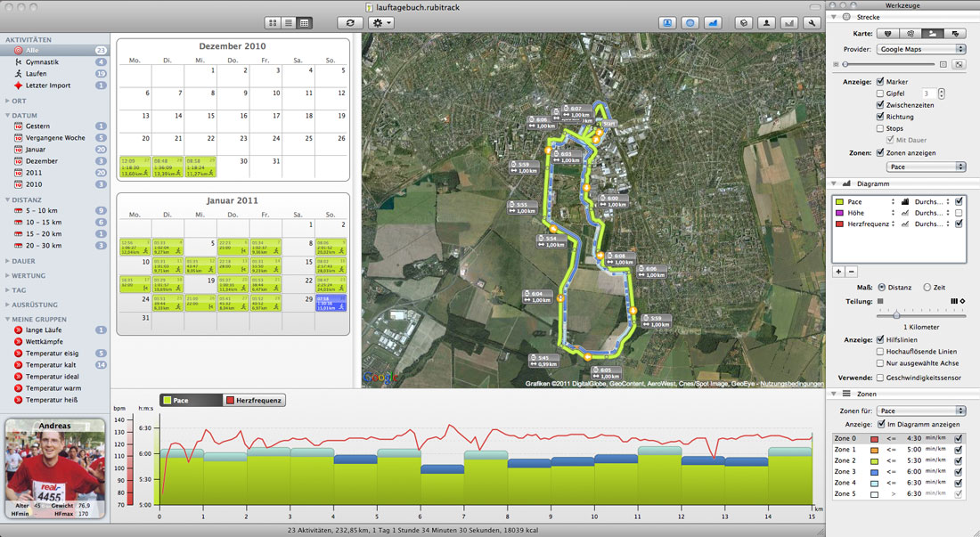980x537 pixels.
Task: Open the wrench tools panel button
Action: [x=811, y=23]
